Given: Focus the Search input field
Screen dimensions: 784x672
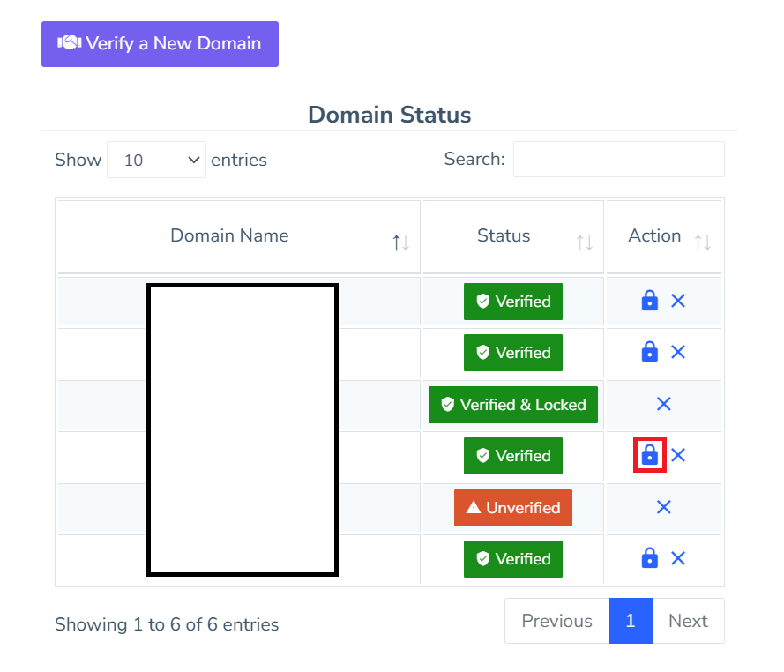Looking at the screenshot, I should pyautogui.click(x=618, y=160).
